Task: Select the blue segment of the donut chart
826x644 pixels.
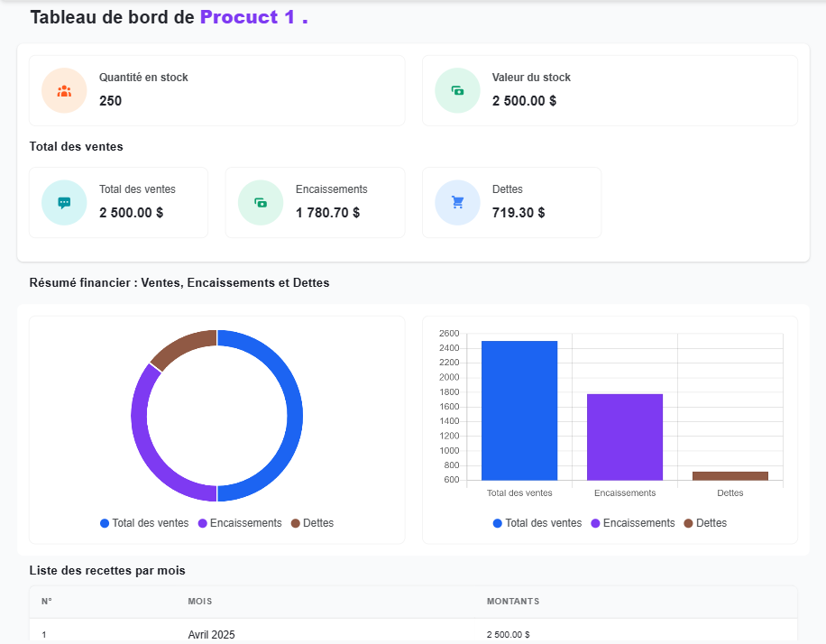Action: click(x=294, y=415)
